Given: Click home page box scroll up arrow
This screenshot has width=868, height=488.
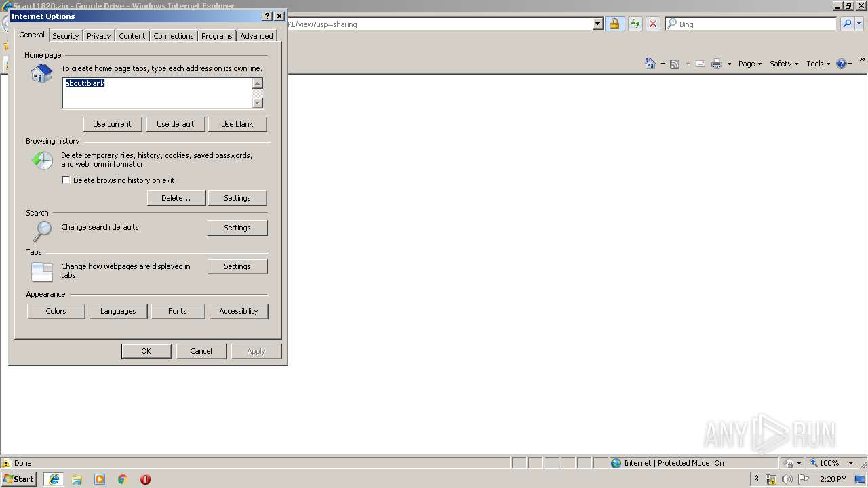Looking at the screenshot, I should [x=258, y=83].
